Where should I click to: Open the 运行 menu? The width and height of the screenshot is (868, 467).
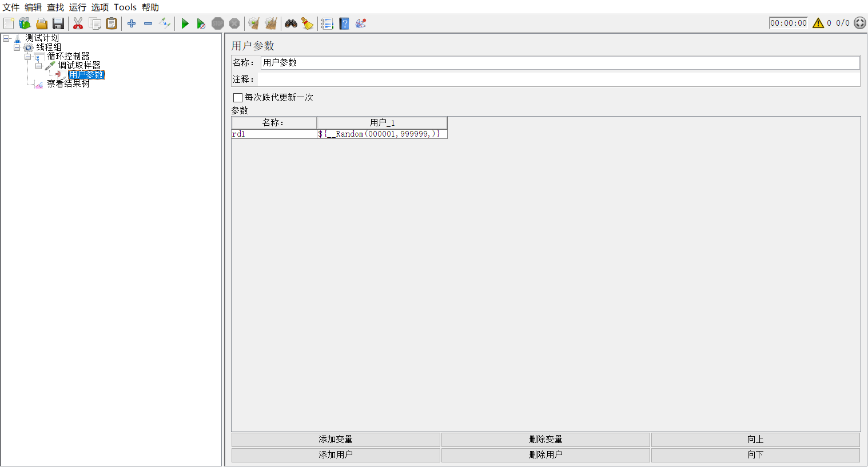[x=77, y=7]
